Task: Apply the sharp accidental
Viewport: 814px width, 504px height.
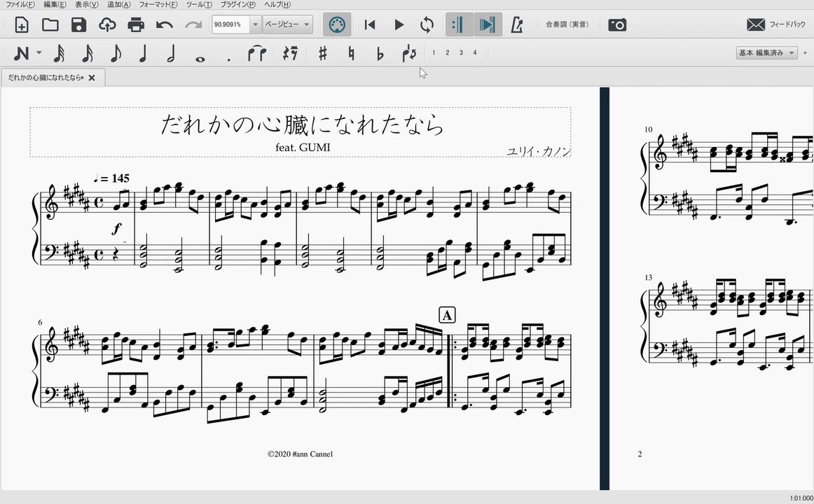Action: click(322, 53)
